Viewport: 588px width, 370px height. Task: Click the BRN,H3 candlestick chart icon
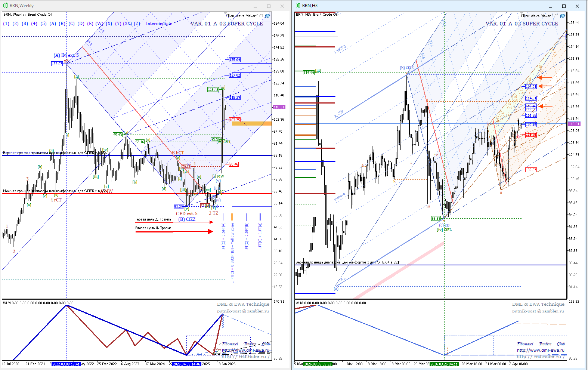298,6
